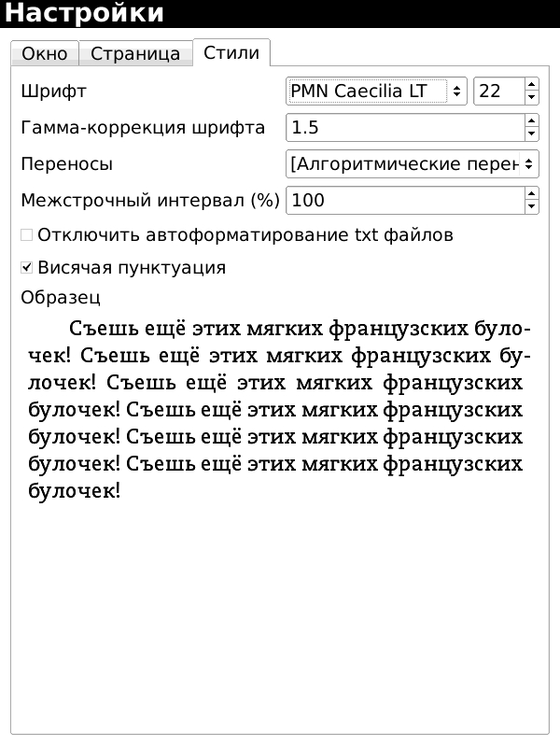
Task: Increase font size with the up arrow
Action: pos(532,85)
